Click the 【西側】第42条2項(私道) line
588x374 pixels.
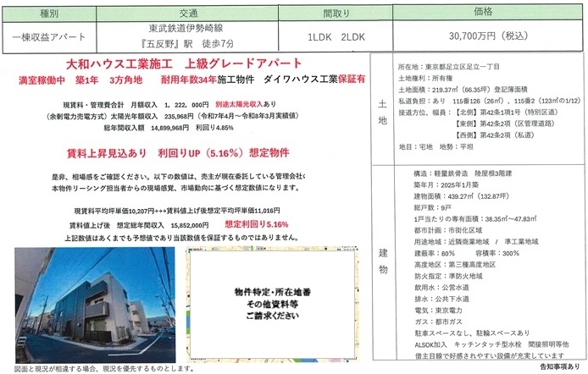tap(495, 135)
